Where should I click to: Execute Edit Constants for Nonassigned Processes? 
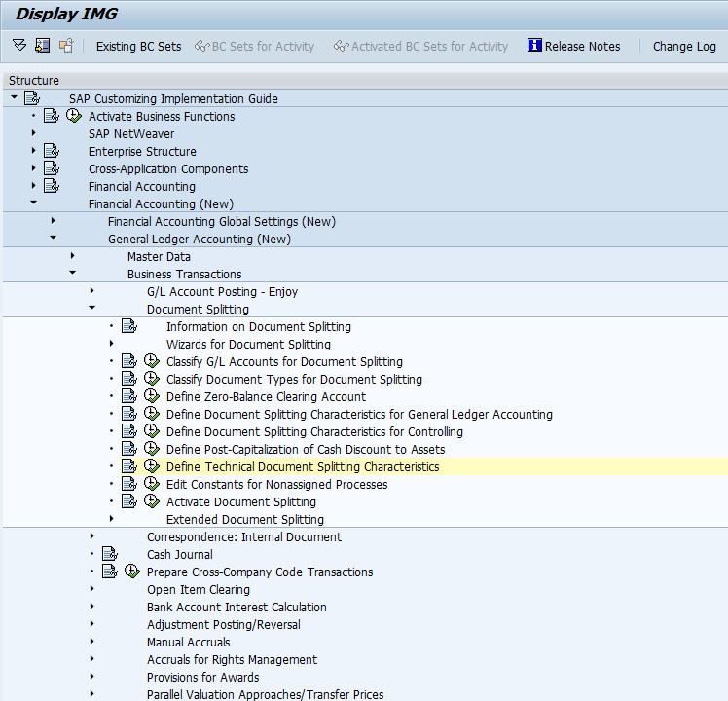coord(152,484)
